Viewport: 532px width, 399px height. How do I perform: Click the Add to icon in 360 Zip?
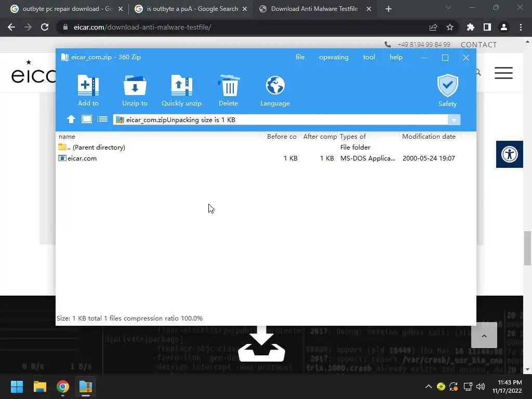point(88,86)
